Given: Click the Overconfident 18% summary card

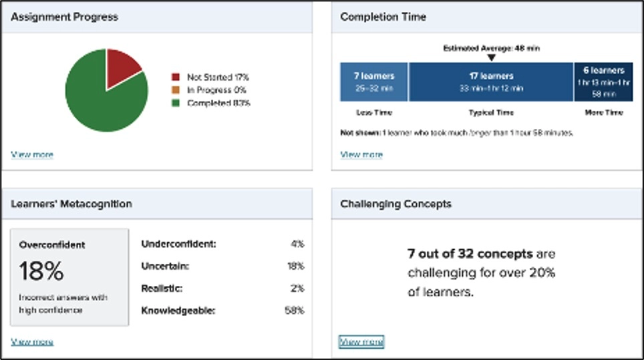Looking at the screenshot, I should coord(69,277).
